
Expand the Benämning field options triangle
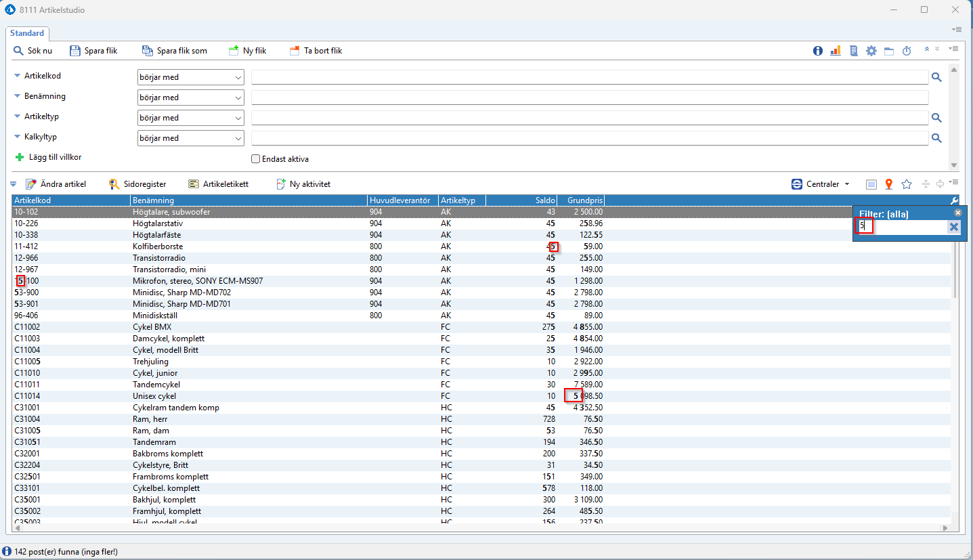pos(18,96)
